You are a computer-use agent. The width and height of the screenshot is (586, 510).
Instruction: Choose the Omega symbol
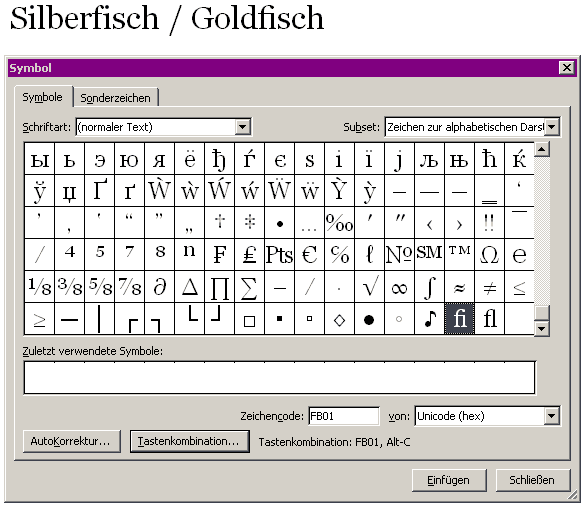point(490,255)
